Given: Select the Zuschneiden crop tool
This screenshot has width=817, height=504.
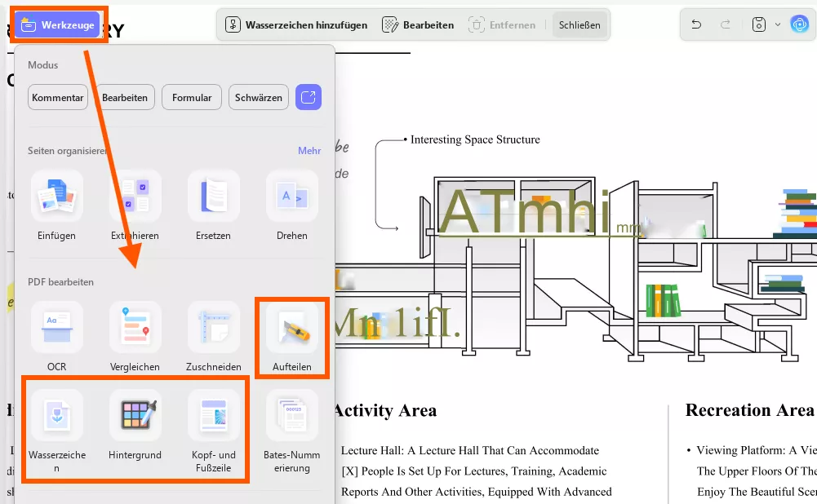Looking at the screenshot, I should pyautogui.click(x=213, y=328).
